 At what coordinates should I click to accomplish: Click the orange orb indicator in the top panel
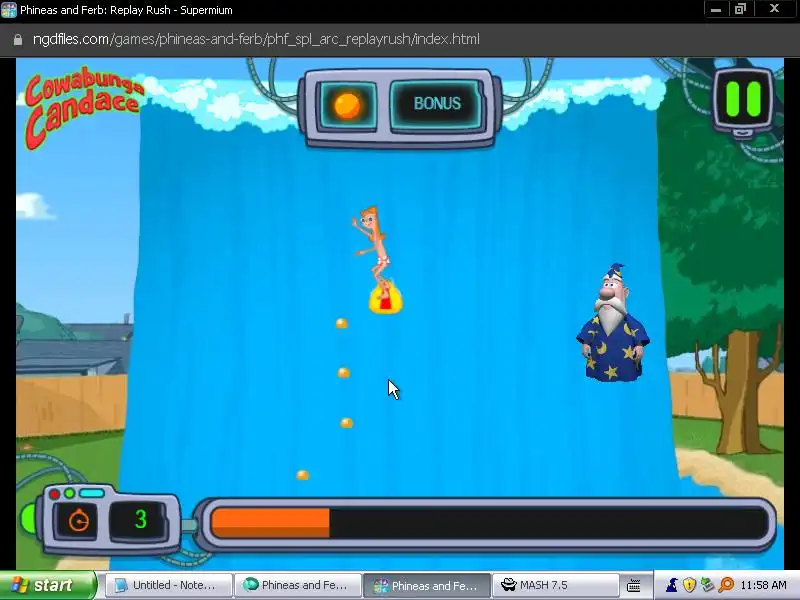[x=347, y=106]
